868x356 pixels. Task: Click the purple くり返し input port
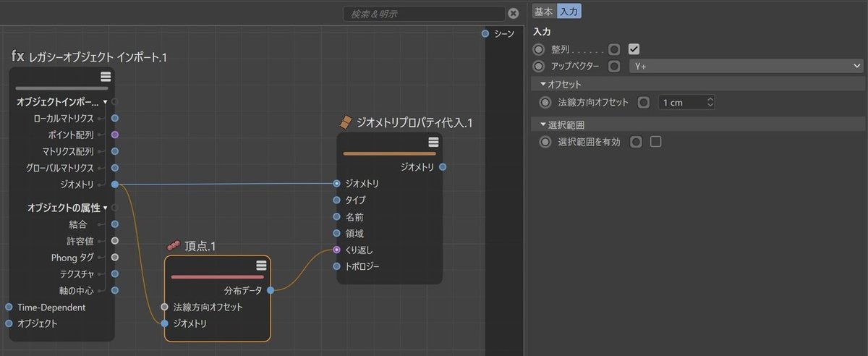tap(336, 250)
